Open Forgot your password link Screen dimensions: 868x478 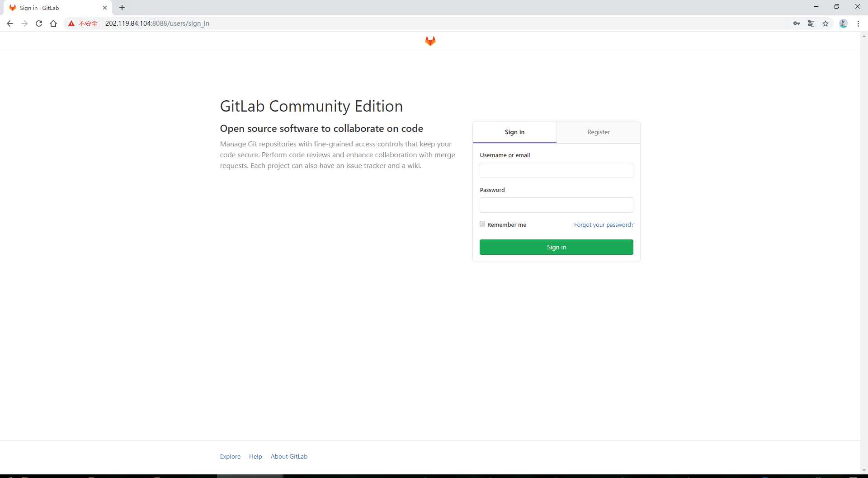(x=604, y=225)
